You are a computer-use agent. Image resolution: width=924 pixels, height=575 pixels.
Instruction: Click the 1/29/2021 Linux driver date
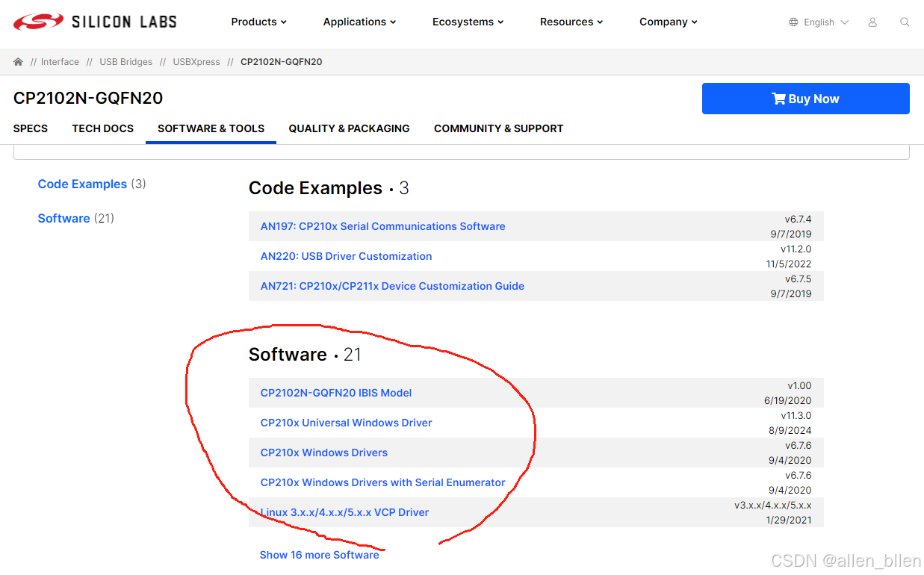(x=789, y=520)
